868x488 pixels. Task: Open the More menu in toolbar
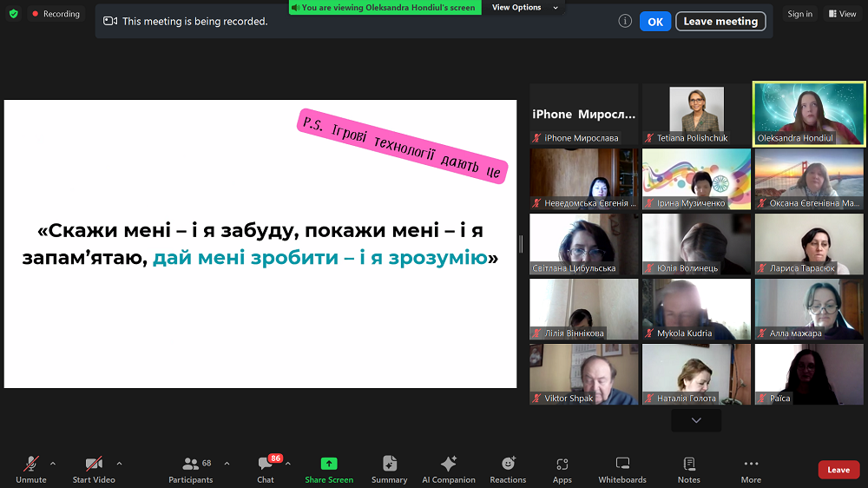click(751, 469)
